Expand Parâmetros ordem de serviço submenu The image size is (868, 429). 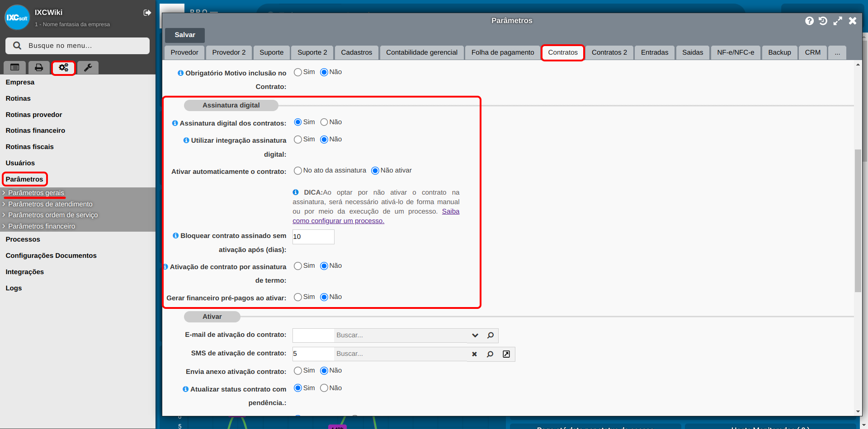point(53,215)
